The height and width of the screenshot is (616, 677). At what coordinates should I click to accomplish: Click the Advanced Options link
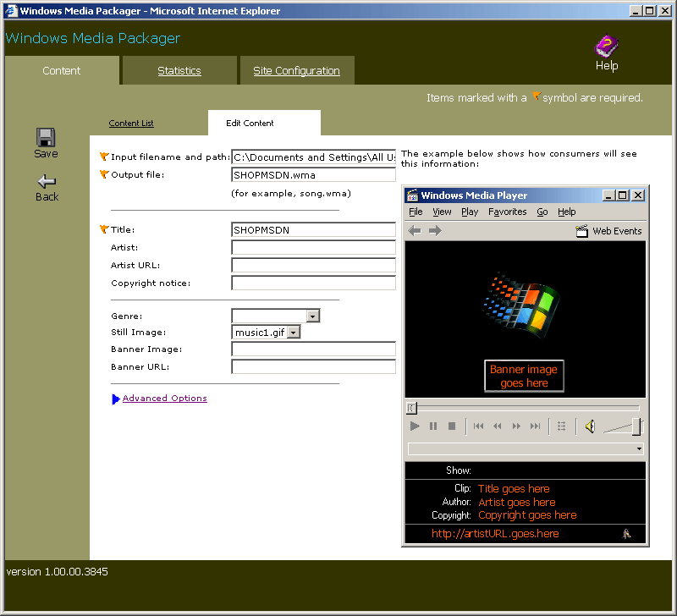[x=165, y=398]
